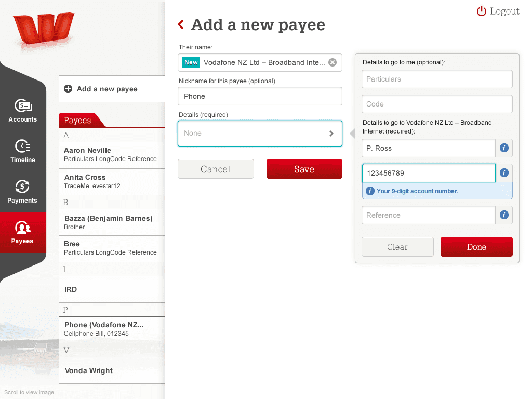532x399 pixels.
Task: Click the Logout link text
Action: [504, 11]
